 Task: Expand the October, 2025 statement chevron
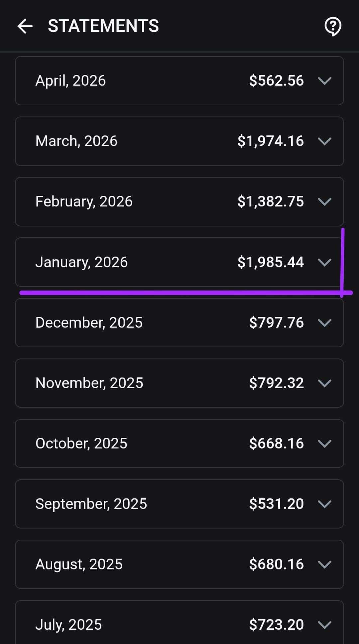[324, 443]
